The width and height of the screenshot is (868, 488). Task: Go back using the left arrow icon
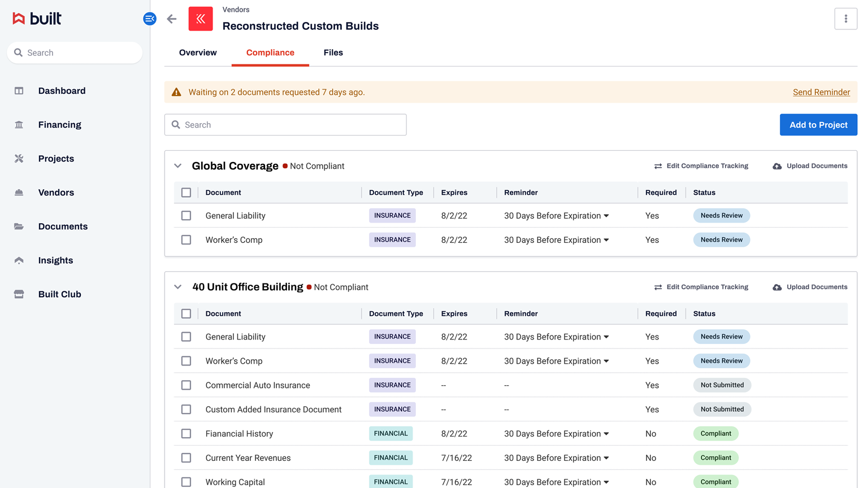(x=172, y=19)
